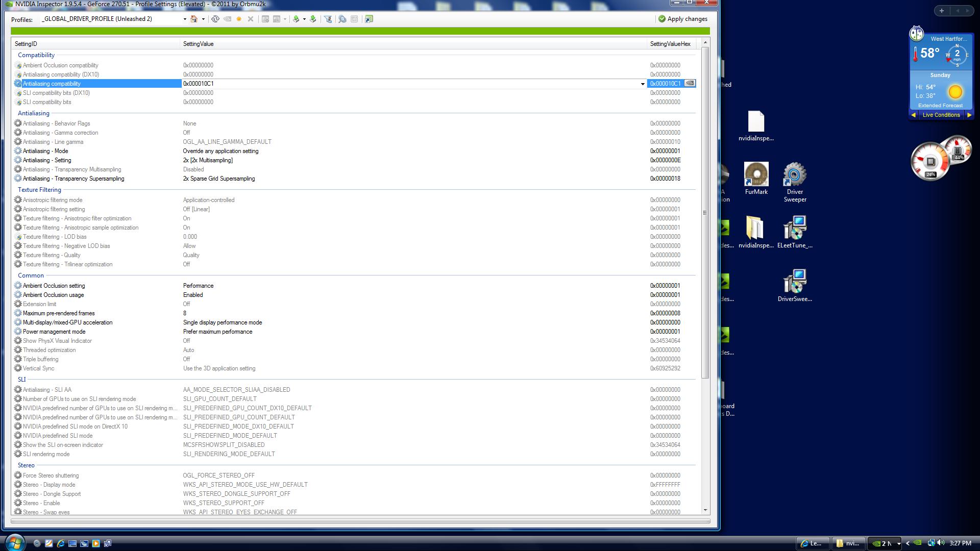Click the vertical scrollbar up arrow

tap(705, 43)
